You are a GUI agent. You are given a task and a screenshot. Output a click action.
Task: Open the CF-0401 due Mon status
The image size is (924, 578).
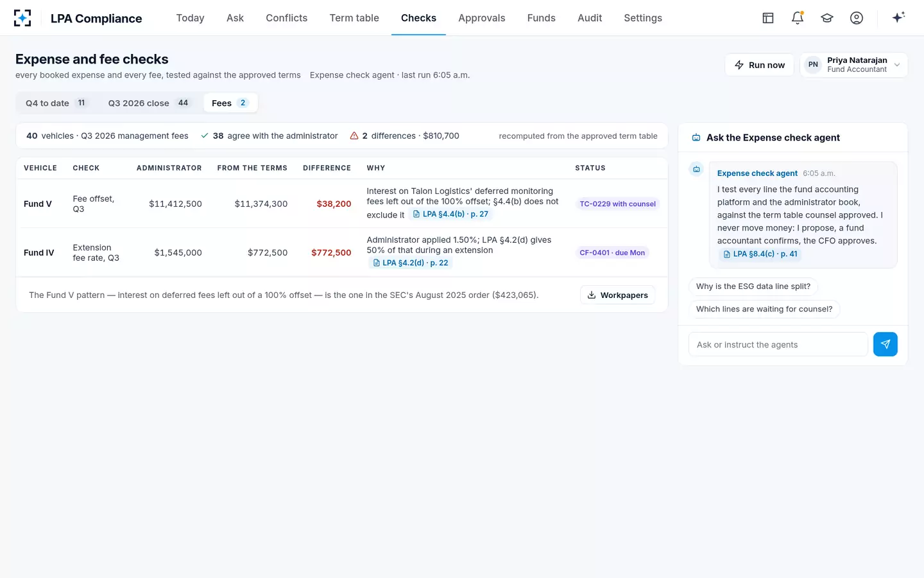(x=613, y=252)
